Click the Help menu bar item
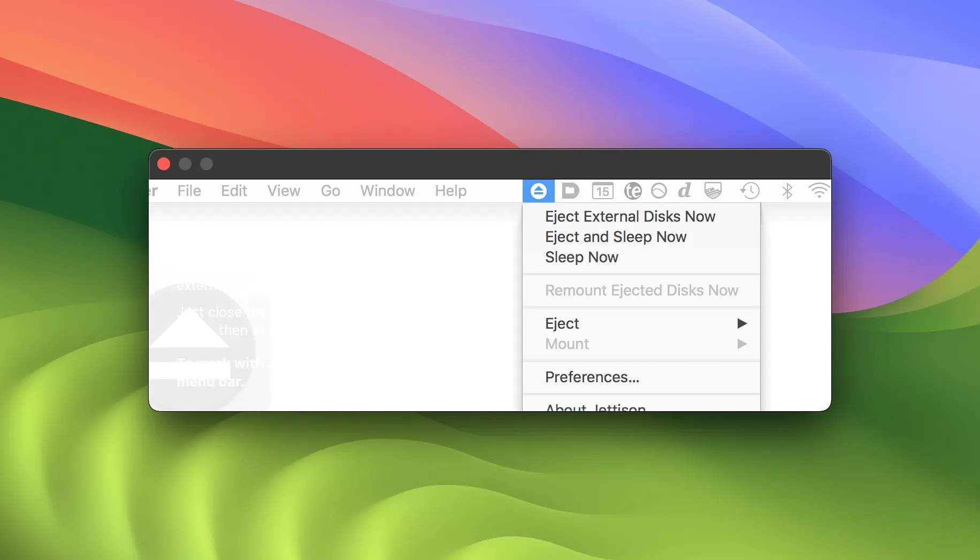Screen dimensions: 980x560 coord(450,191)
